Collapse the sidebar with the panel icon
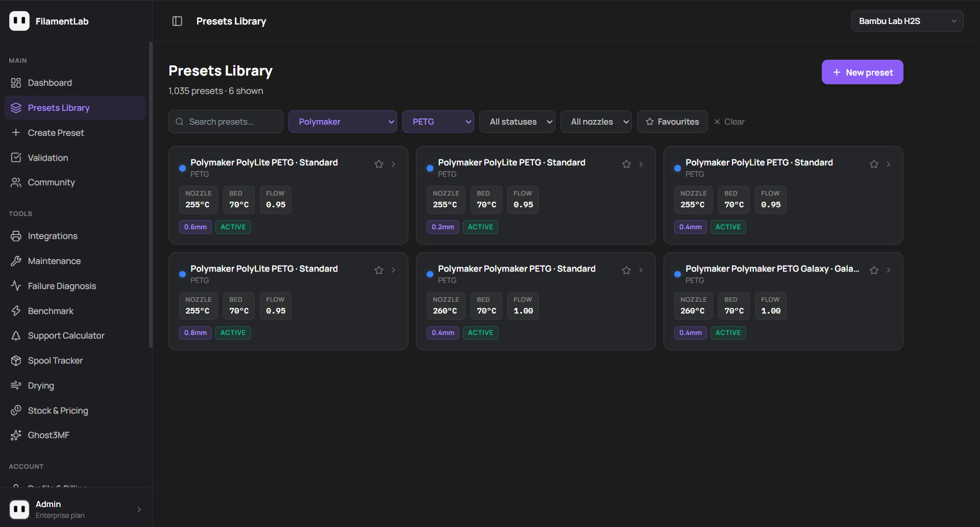 tap(177, 21)
